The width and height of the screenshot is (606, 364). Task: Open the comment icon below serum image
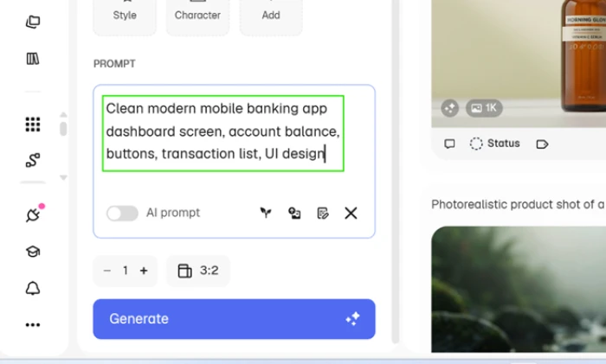pyautogui.click(x=449, y=144)
